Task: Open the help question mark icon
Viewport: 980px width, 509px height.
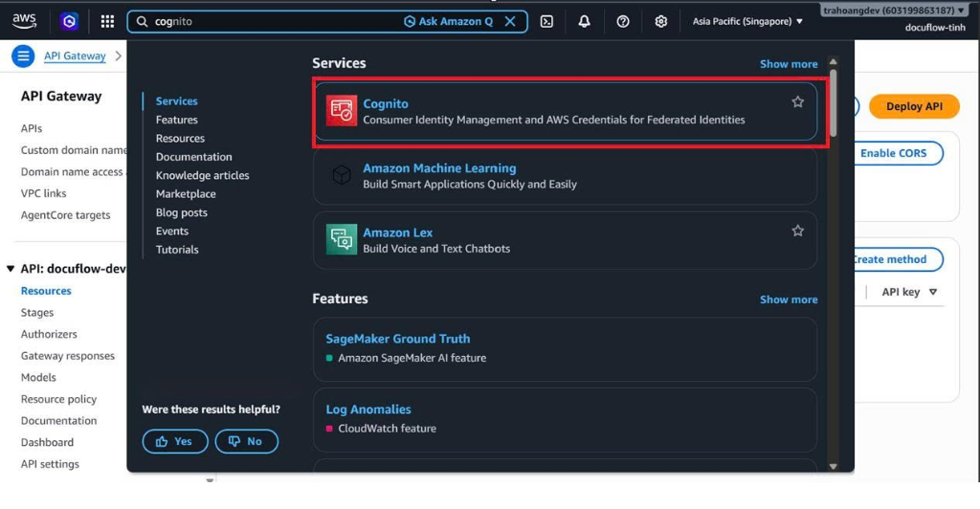Action: [x=622, y=21]
